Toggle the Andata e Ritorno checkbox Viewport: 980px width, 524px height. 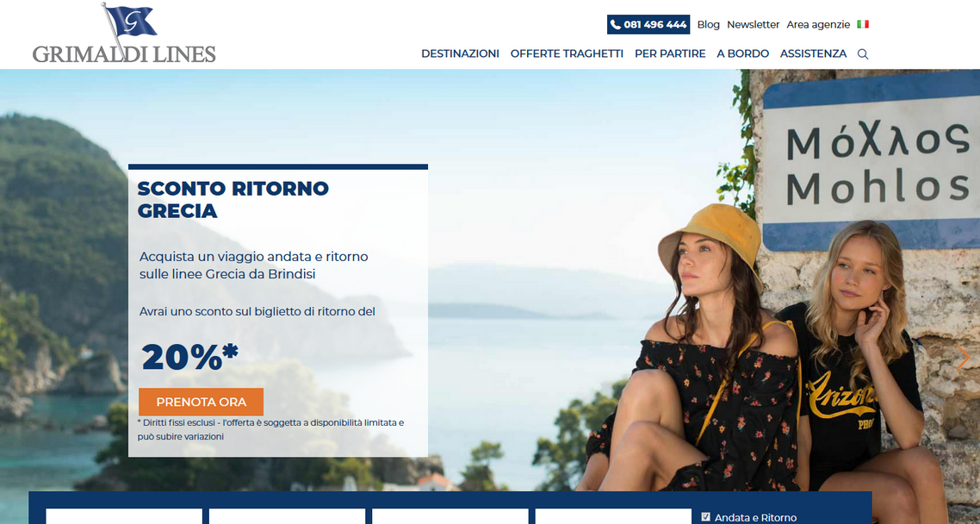[705, 517]
